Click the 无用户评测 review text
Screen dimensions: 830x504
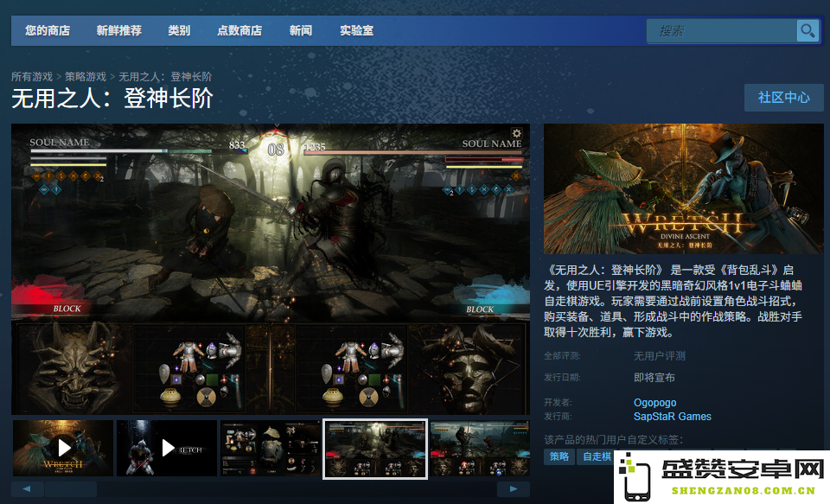click(660, 356)
